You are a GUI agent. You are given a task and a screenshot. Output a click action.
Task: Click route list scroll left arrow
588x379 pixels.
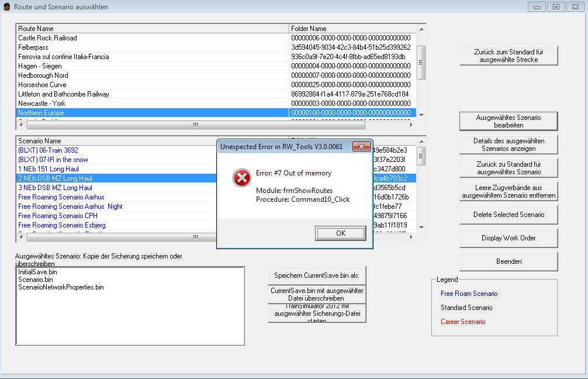pyautogui.click(x=21, y=125)
